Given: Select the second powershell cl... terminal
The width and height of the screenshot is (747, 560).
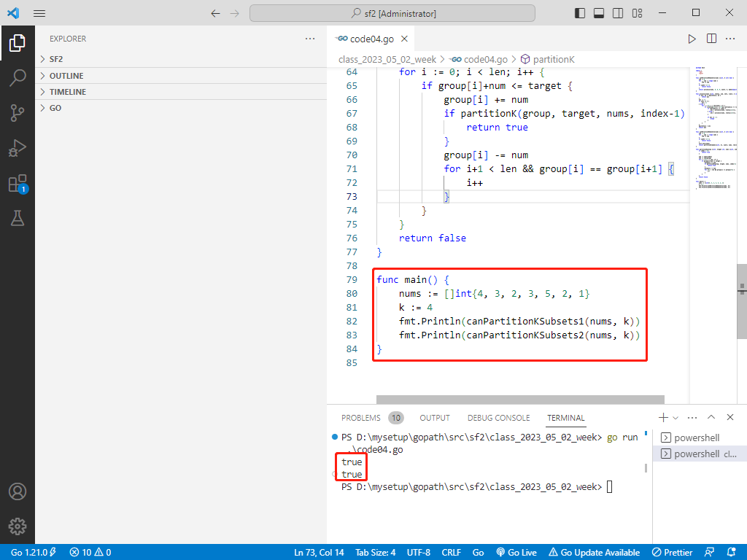Looking at the screenshot, I should tap(700, 454).
